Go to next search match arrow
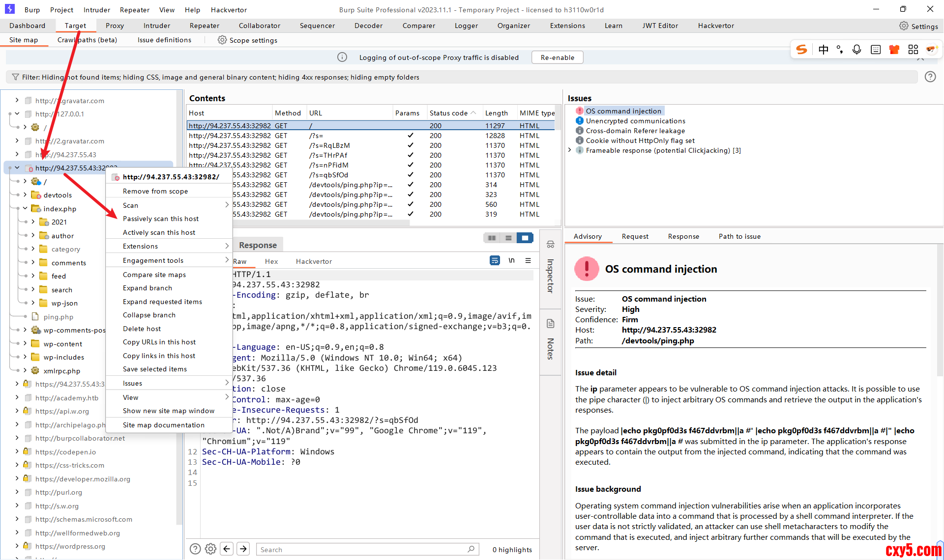This screenshot has height=560, width=944. [x=243, y=549]
